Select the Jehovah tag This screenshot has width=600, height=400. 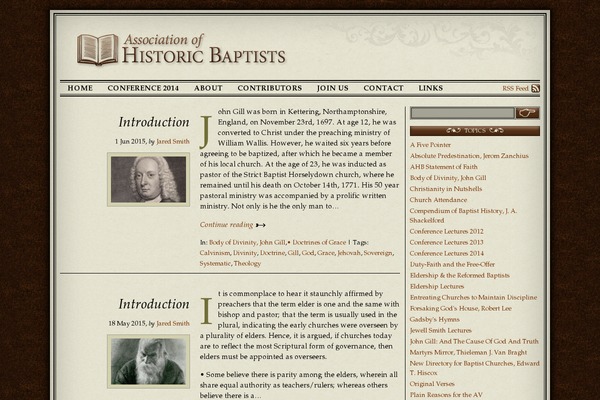(x=349, y=253)
